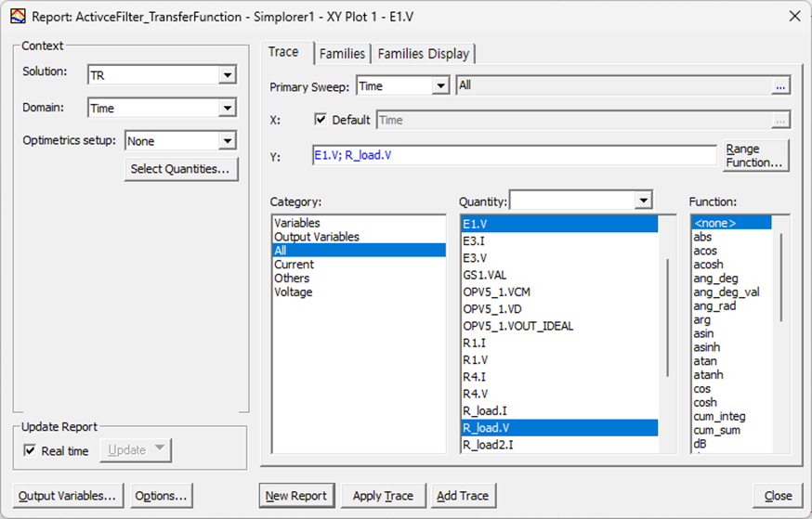Click the Primary Sweep ellipsis browse button

pyautogui.click(x=780, y=86)
